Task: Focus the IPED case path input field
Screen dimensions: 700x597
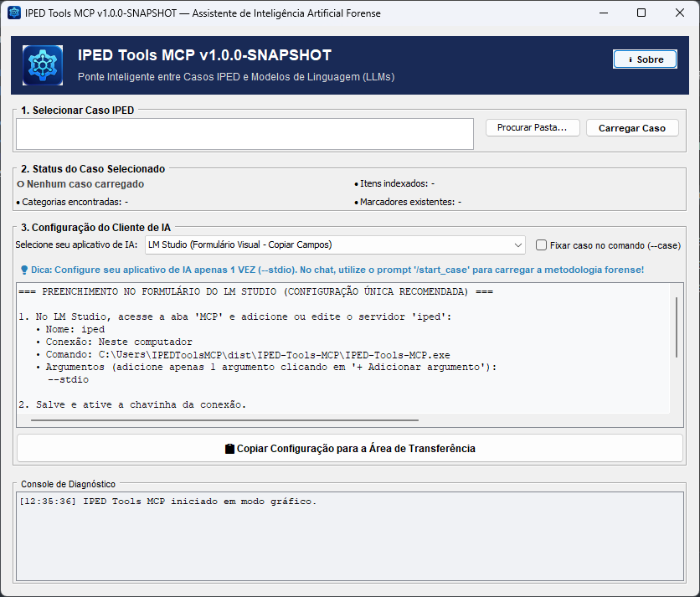Action: [244, 134]
